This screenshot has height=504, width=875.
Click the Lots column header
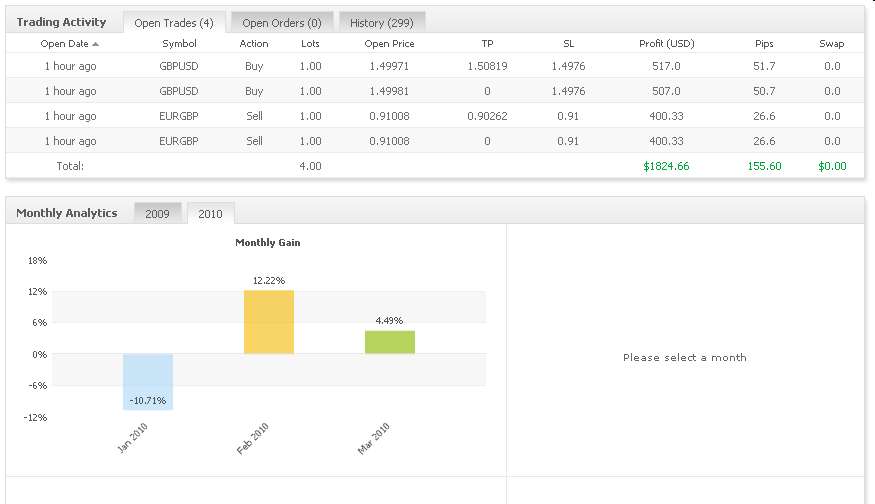[310, 44]
